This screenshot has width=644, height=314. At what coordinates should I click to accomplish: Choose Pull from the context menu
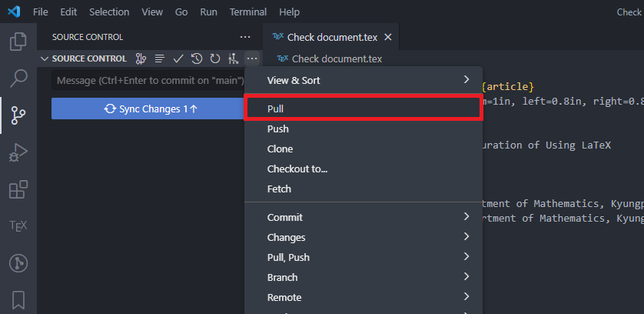tap(363, 109)
